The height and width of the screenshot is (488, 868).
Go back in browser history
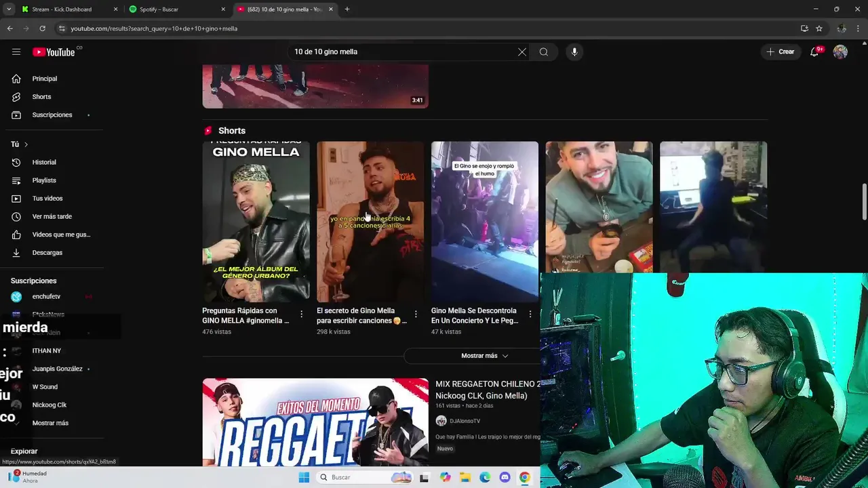tap(9, 28)
